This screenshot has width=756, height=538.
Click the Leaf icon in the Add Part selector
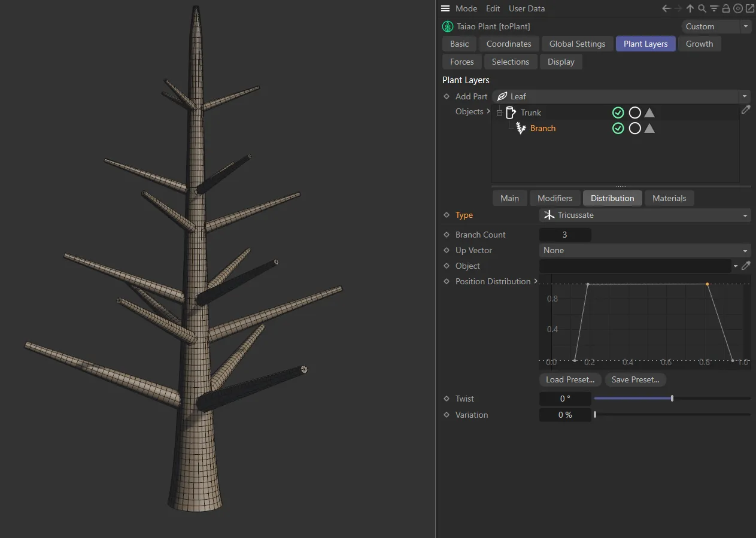(502, 96)
